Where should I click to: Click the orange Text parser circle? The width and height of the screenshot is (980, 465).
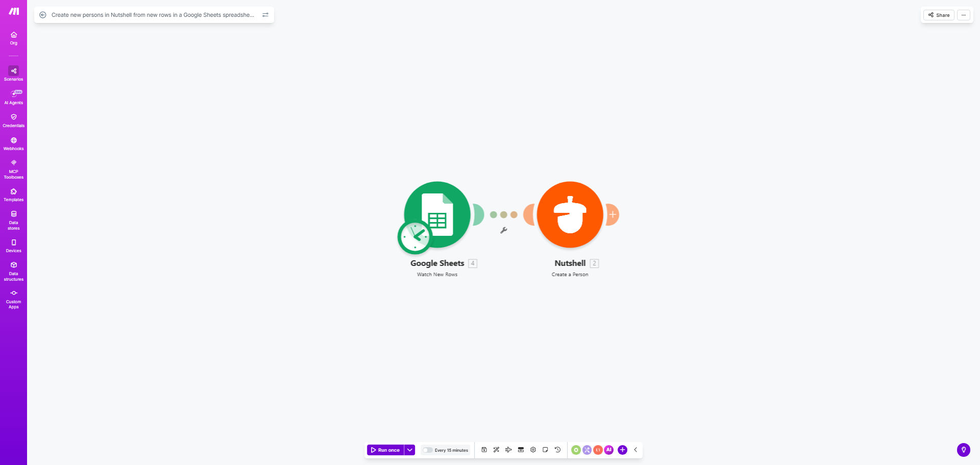pos(598,450)
